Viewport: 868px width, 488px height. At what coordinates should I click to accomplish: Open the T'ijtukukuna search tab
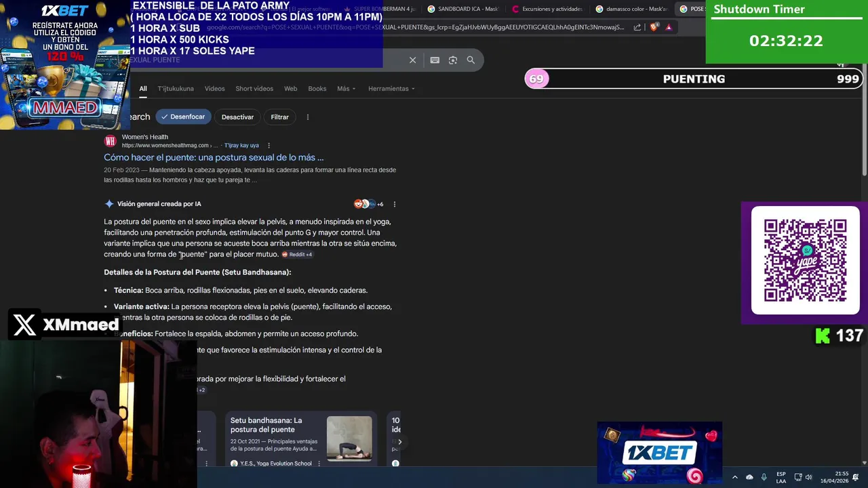(176, 89)
